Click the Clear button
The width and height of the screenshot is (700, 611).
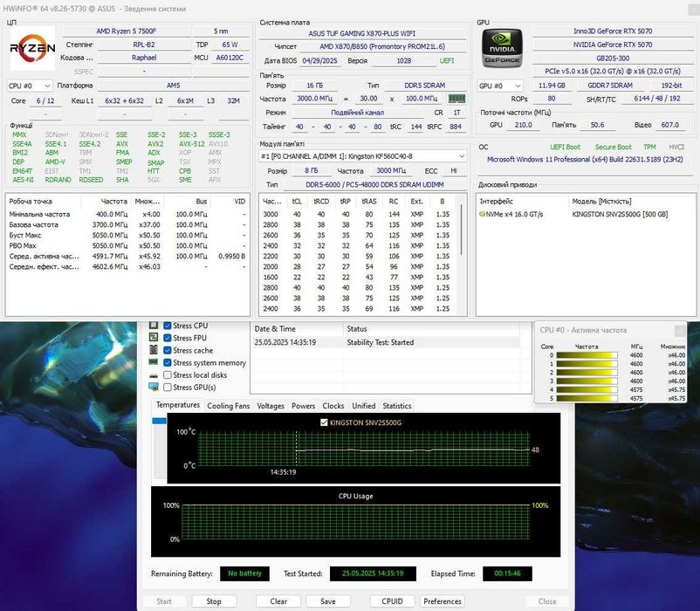point(278,601)
